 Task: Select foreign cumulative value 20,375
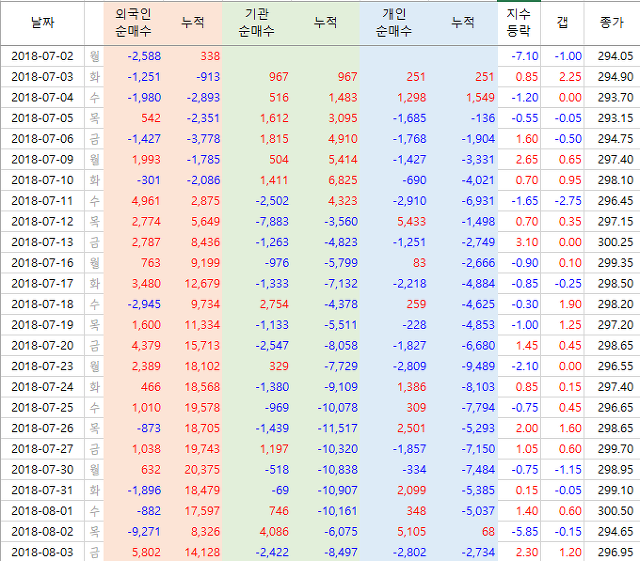[202, 470]
